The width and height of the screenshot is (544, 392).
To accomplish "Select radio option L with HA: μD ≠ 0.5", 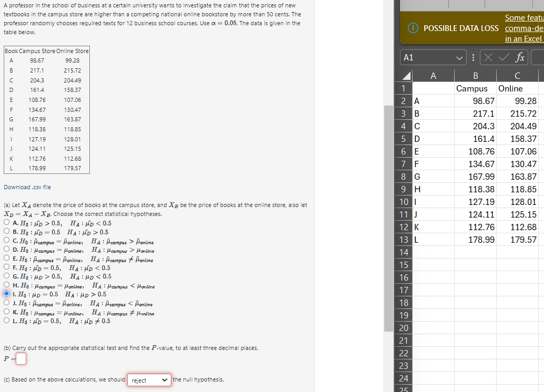I will click(6, 321).
